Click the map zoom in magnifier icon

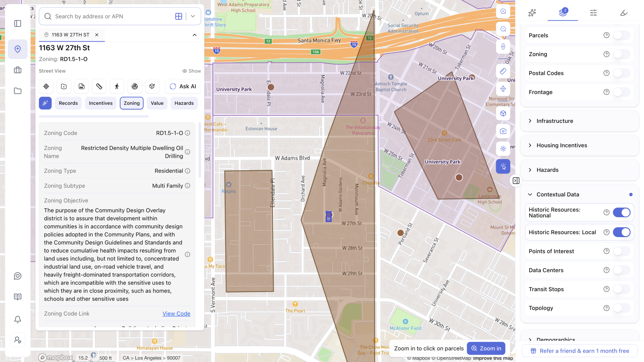(503, 11)
